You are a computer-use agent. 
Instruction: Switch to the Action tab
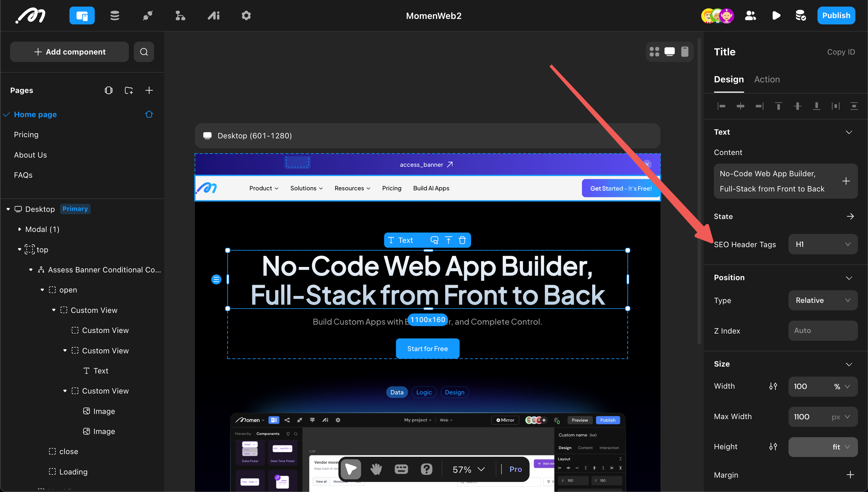pyautogui.click(x=767, y=79)
